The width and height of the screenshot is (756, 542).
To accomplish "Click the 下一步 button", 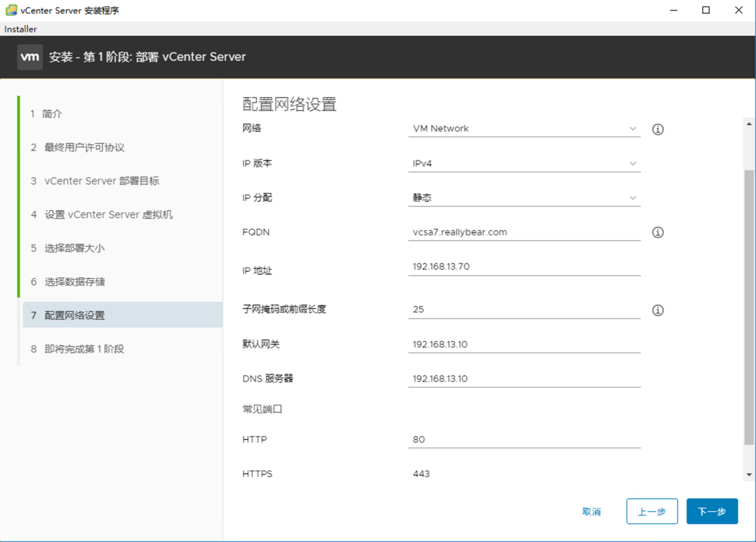I will tap(712, 511).
